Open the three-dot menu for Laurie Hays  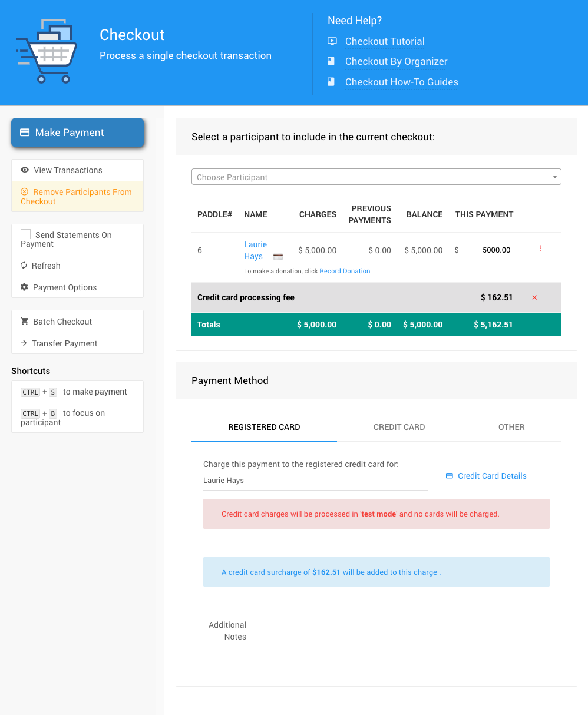tap(540, 249)
